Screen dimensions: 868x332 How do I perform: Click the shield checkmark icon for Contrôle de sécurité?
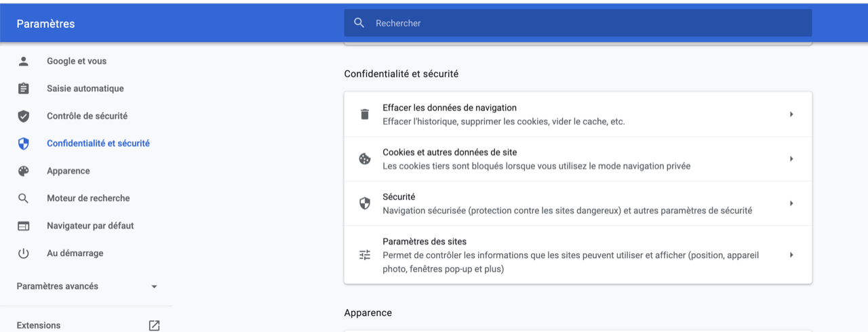24,116
